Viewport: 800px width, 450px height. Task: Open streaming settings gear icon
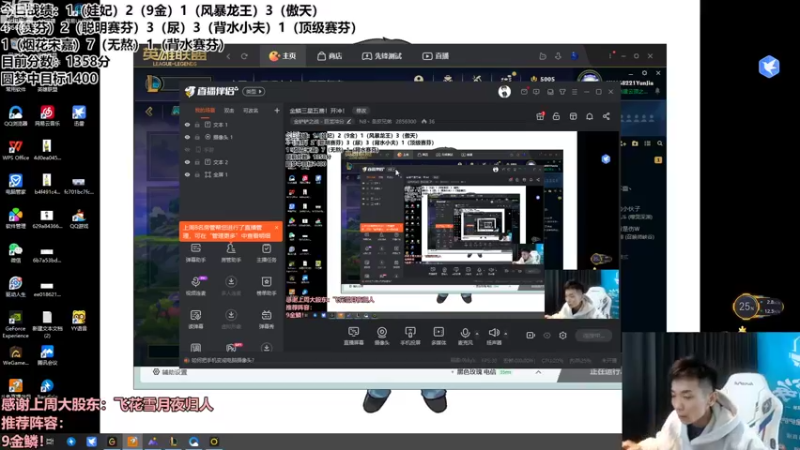[x=563, y=335]
